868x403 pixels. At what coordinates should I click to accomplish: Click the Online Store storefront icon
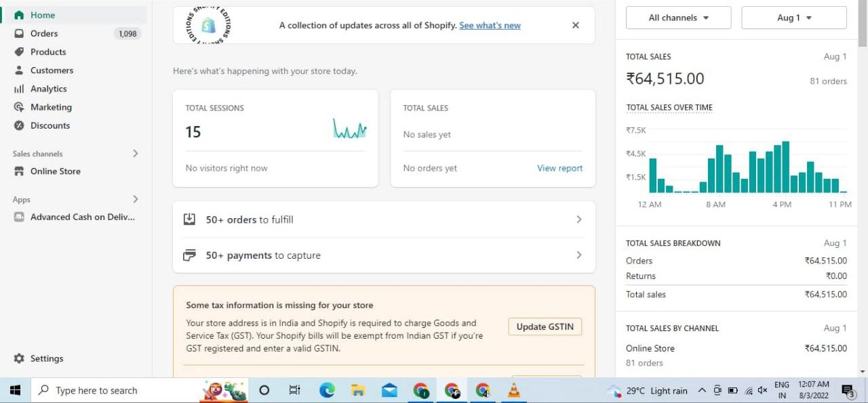point(19,171)
